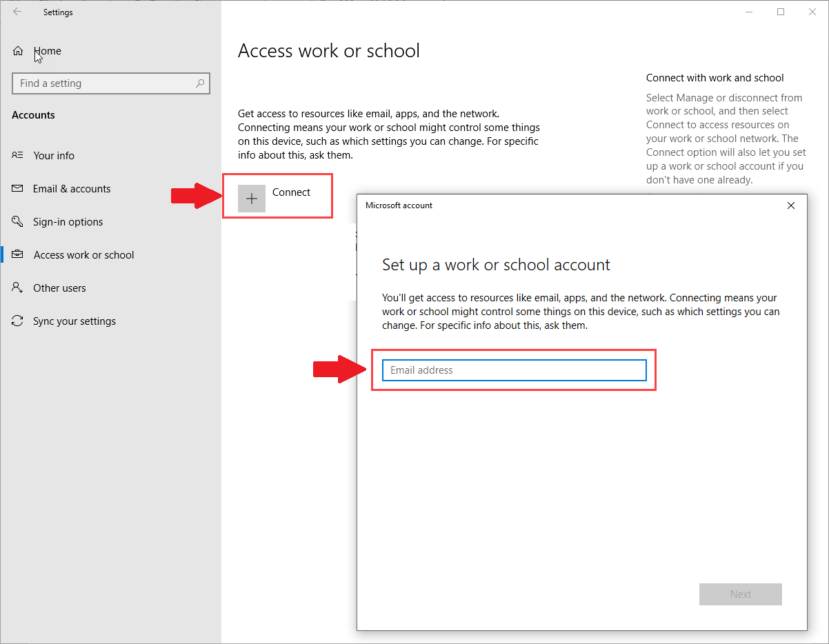This screenshot has height=644, width=829.
Task: Open the Email & accounts settings page
Action: 72,188
